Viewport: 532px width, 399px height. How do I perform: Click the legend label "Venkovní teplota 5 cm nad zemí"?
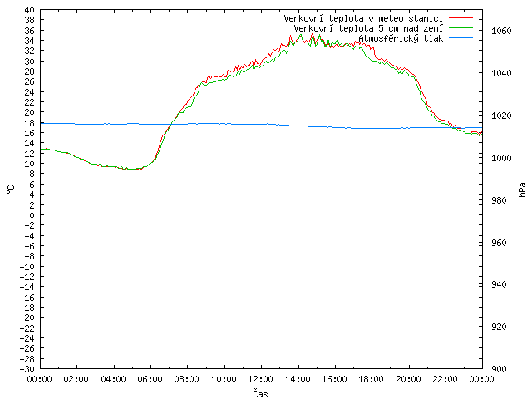(x=368, y=28)
